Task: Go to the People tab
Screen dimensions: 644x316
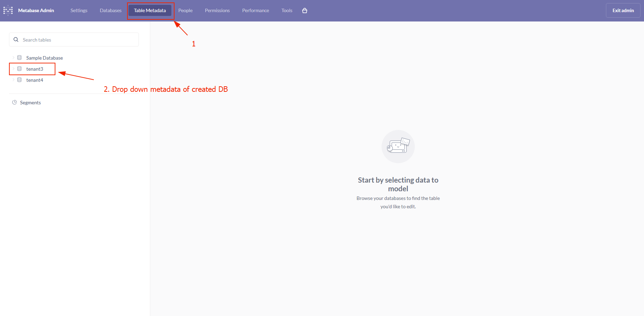Action: click(185, 11)
